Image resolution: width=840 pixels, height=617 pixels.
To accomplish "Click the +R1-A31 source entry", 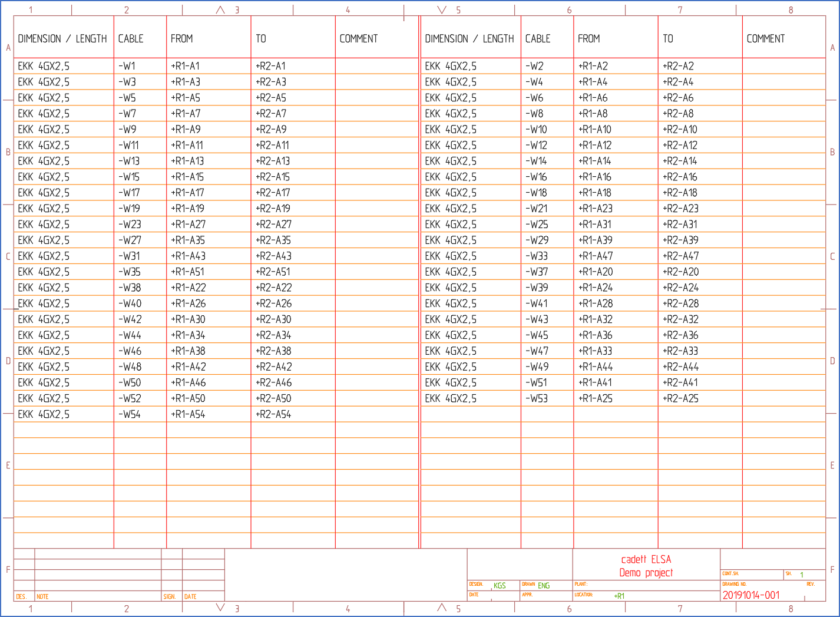I will coord(594,225).
